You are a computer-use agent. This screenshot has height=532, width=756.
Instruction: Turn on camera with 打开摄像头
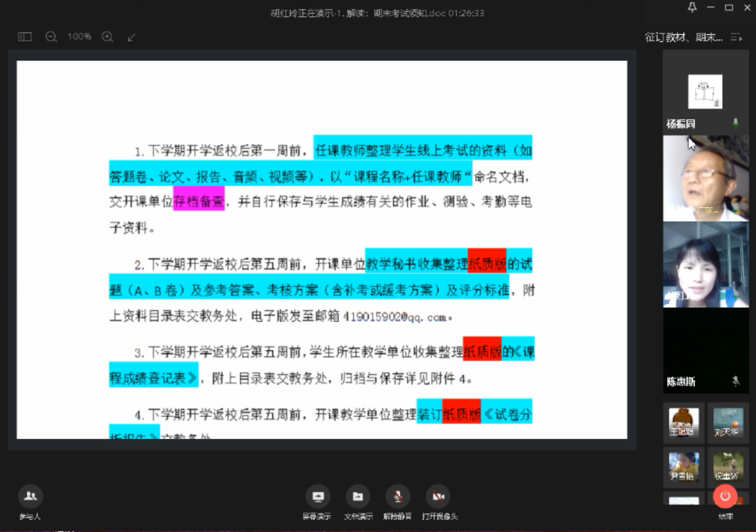click(x=439, y=501)
